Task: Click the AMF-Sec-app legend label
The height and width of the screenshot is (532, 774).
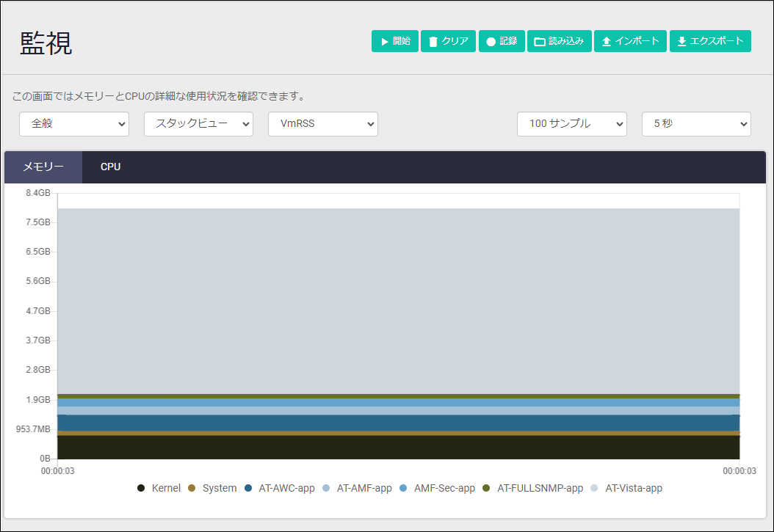Action: (444, 488)
